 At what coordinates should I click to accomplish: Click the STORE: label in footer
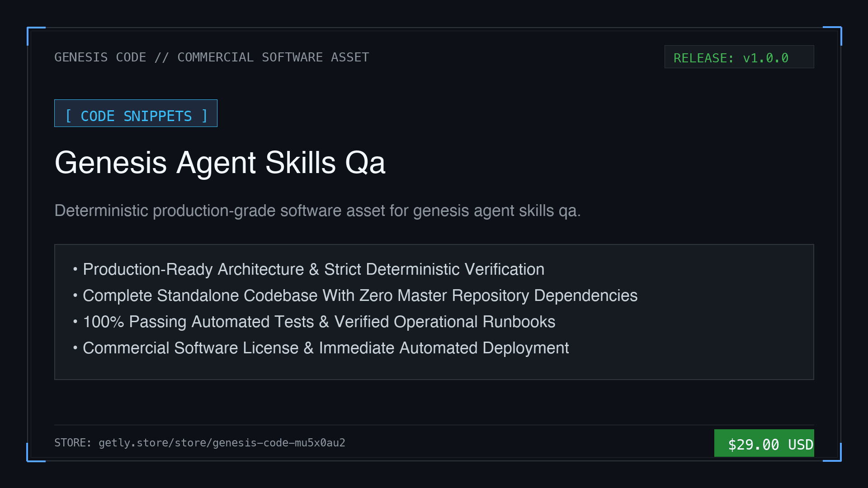click(x=73, y=443)
